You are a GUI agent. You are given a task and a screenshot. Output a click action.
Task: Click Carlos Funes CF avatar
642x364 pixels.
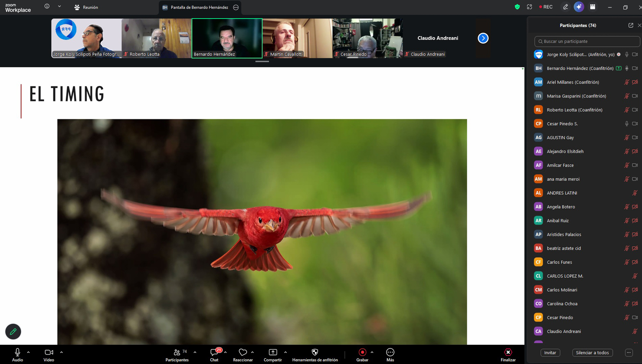point(538,262)
